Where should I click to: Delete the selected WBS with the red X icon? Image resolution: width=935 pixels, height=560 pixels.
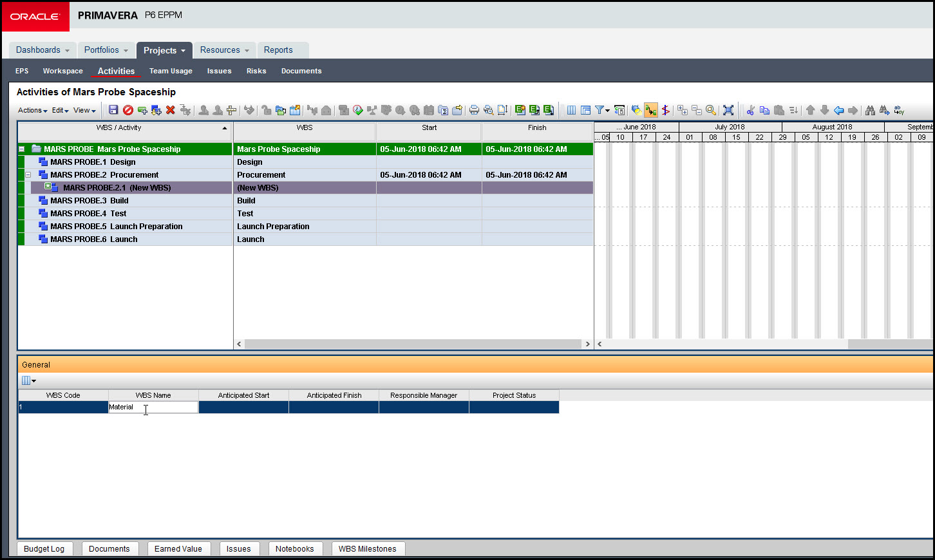coord(170,110)
